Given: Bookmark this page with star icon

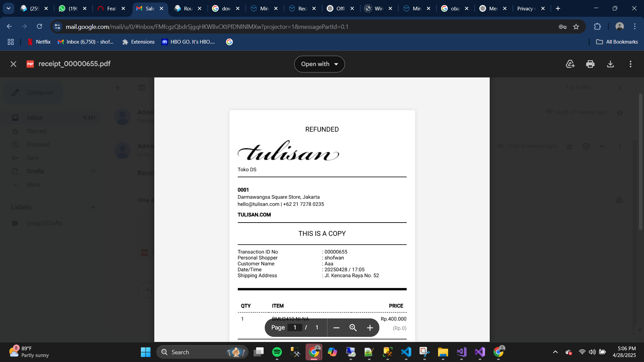Looking at the screenshot, I should (x=576, y=26).
